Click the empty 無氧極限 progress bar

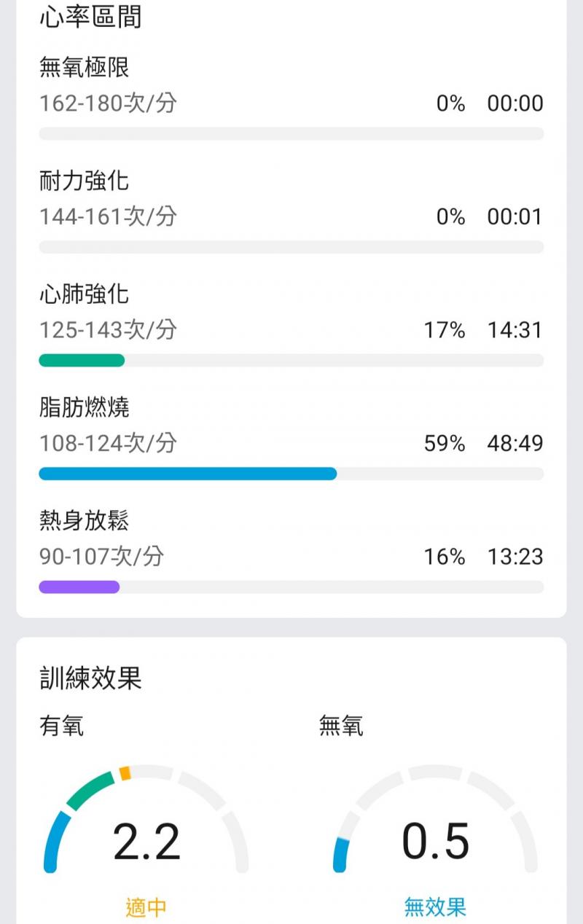tap(291, 134)
